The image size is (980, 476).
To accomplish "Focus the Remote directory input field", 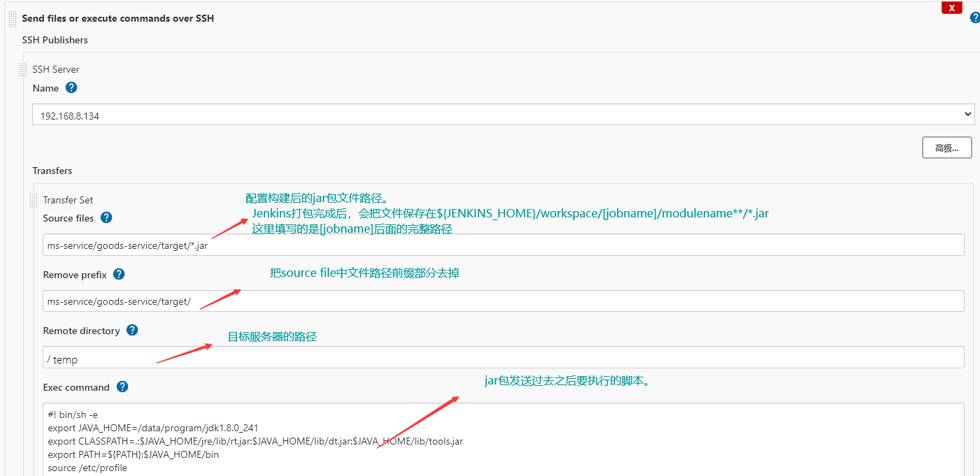I will point(504,358).
